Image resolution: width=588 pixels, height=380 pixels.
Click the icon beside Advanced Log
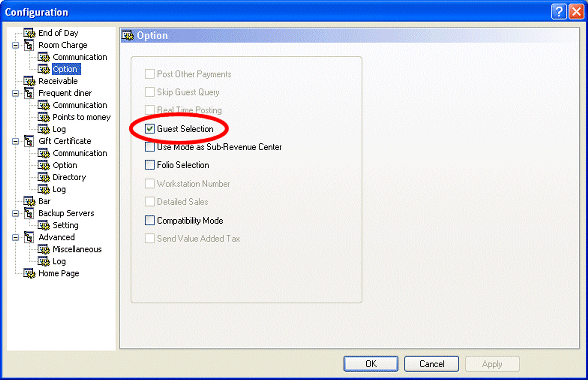(44, 261)
